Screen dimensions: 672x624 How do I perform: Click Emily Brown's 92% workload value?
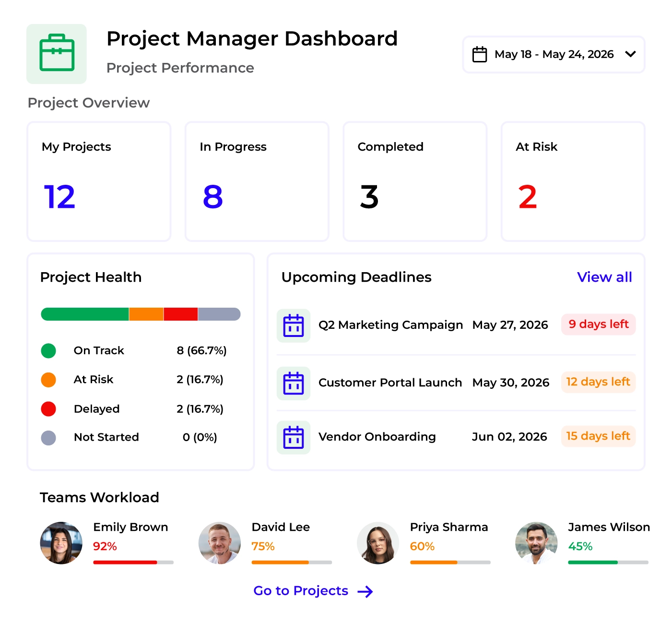(x=105, y=546)
